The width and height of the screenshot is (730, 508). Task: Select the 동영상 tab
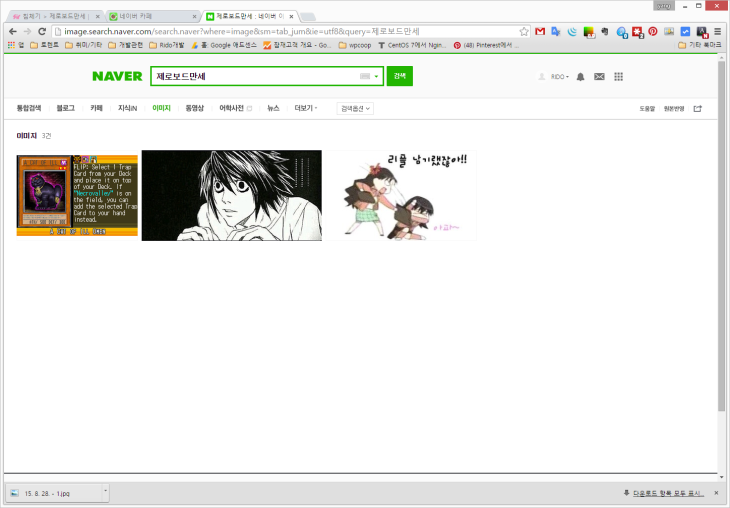195,108
